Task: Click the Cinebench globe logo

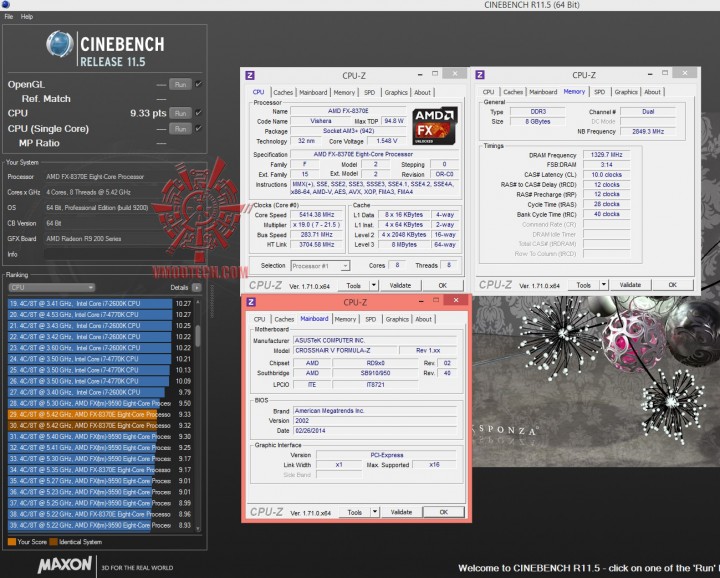Action: (60, 45)
